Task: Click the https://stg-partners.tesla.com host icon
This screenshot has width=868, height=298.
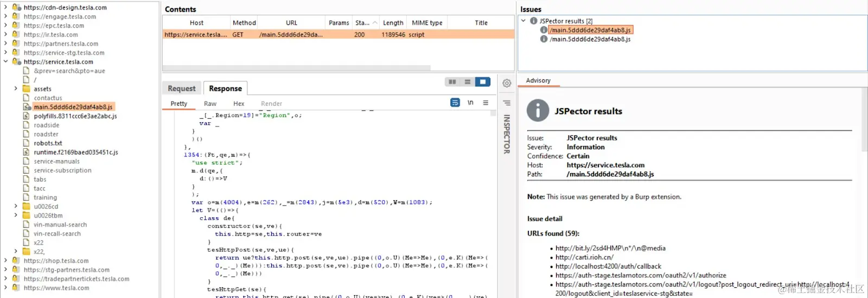Action: tap(16, 270)
